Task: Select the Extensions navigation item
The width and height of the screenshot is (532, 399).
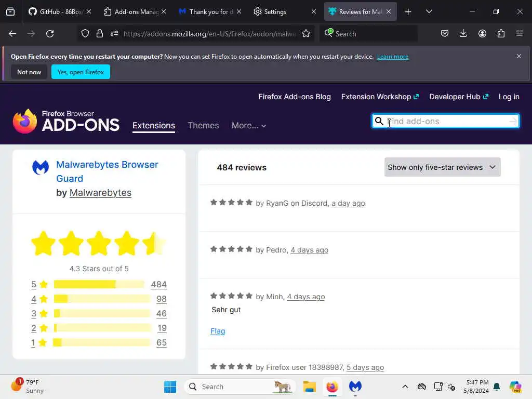Action: (x=154, y=126)
